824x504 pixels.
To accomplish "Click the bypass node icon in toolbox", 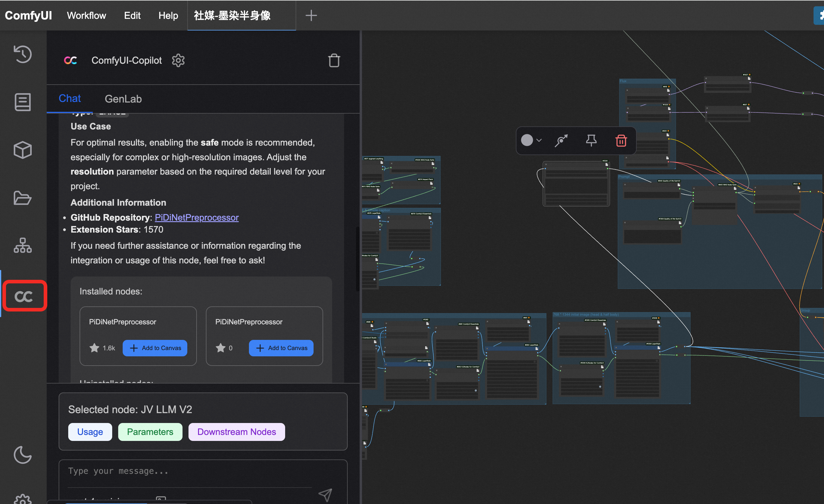I will [561, 140].
